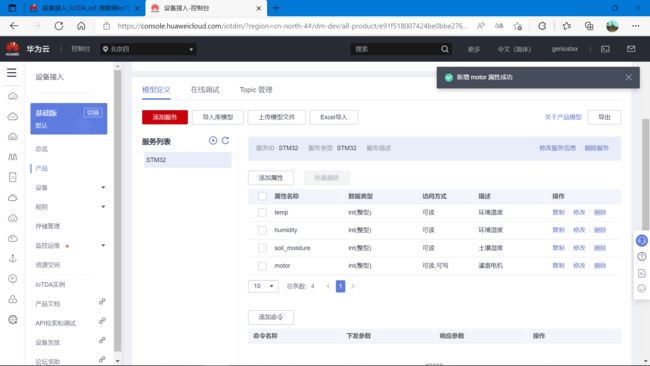Open new browser tab
The height and width of the screenshot is (366, 650).
coord(276,8)
